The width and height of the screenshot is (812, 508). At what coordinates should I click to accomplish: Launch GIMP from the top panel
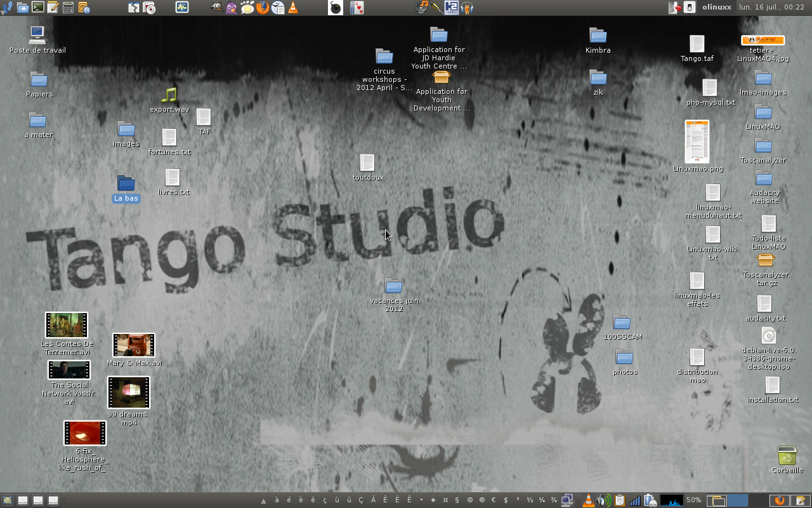coord(216,8)
